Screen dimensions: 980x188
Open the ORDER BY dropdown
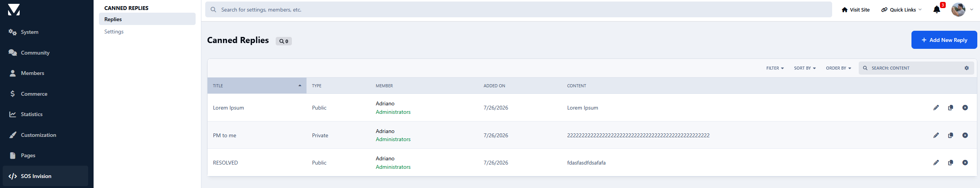pos(839,68)
